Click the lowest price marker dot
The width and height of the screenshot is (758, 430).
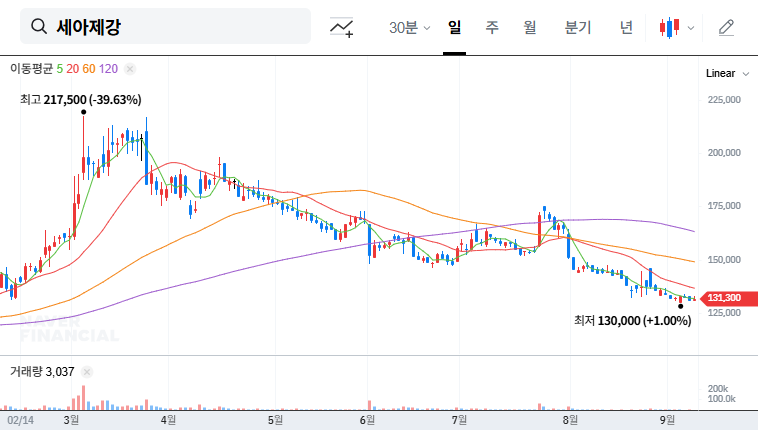[x=681, y=306]
